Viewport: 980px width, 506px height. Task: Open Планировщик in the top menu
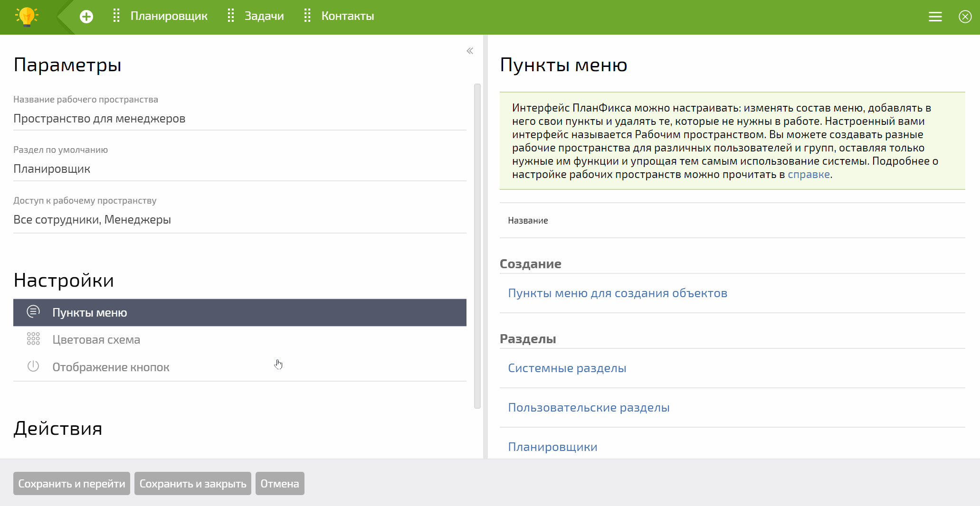(169, 16)
